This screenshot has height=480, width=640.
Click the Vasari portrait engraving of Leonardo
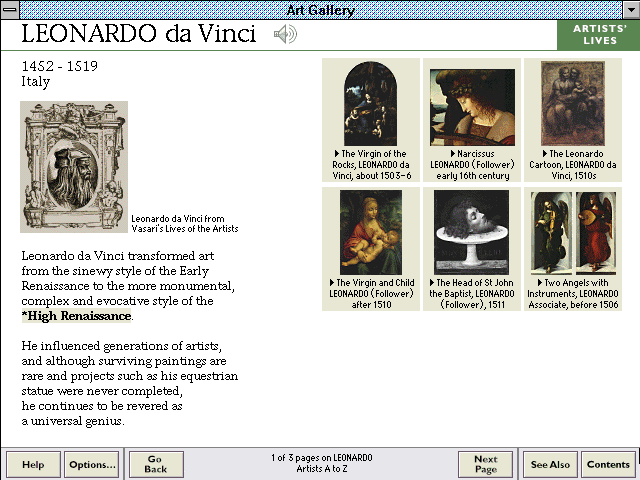74,167
